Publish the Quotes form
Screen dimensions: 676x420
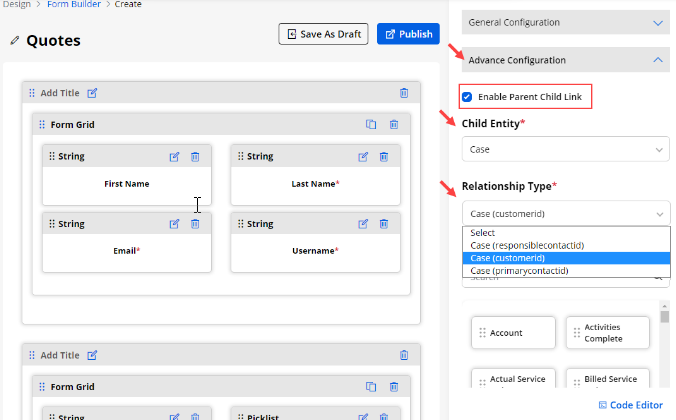[408, 34]
